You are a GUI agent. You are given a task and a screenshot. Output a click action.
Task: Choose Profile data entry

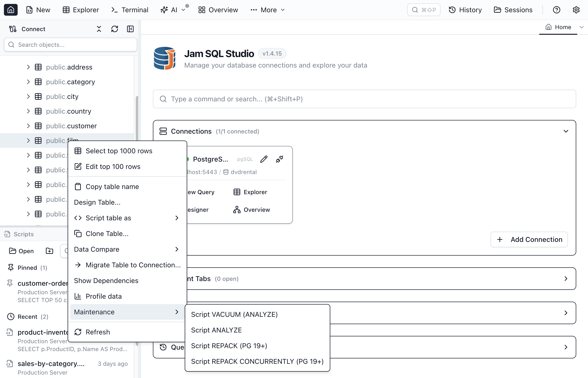[x=127, y=297]
